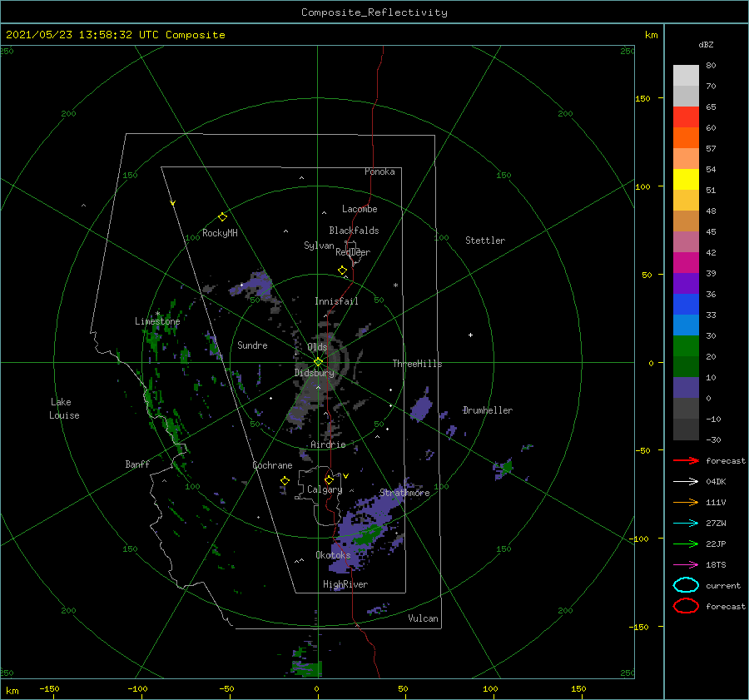
Task: Click the cyan 27ZW arrow in legend
Action: click(686, 524)
